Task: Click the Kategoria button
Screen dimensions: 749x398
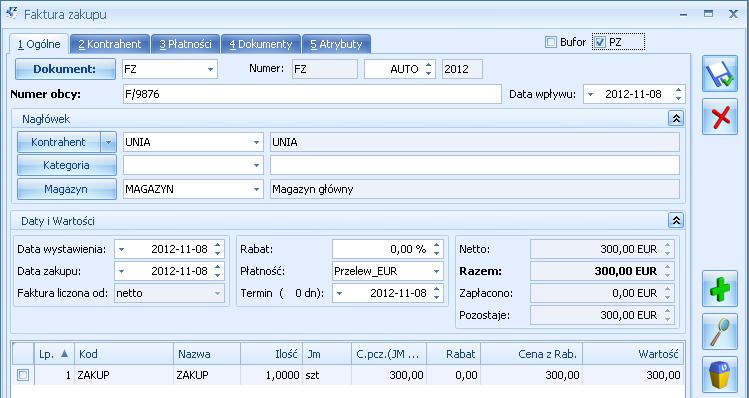Action: (66, 165)
